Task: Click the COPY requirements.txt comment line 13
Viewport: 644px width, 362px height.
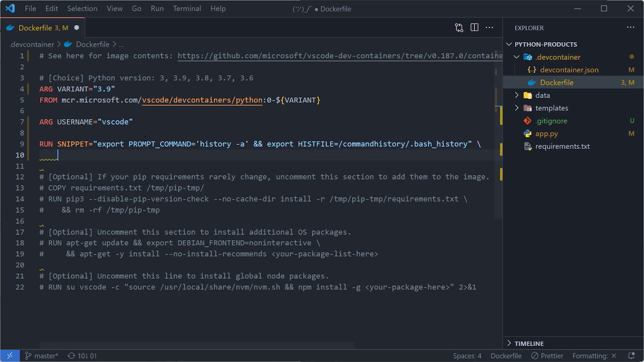Action: [x=122, y=188]
